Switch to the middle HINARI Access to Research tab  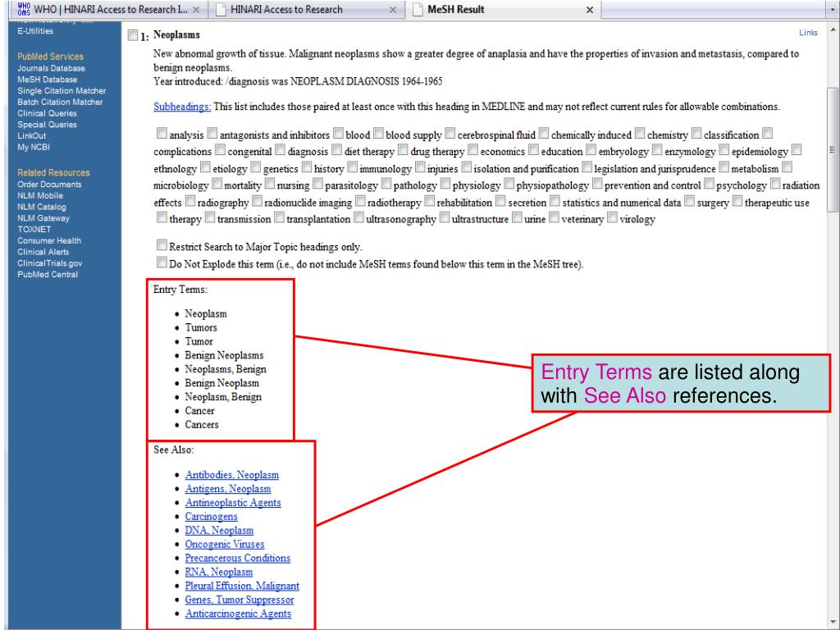(x=305, y=10)
